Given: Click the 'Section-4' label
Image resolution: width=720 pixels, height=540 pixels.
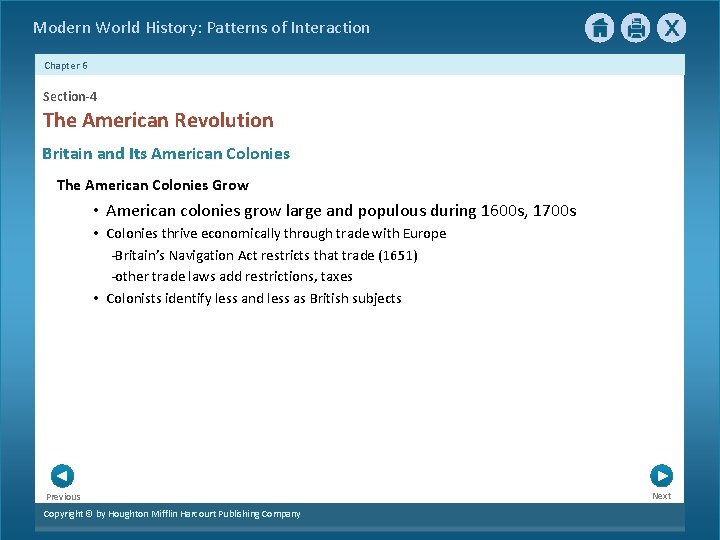Looking at the screenshot, I should pos(70,96).
